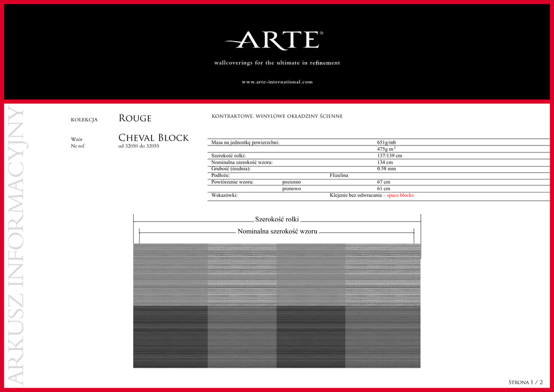Select the 'Rouge' collection title

click(135, 118)
